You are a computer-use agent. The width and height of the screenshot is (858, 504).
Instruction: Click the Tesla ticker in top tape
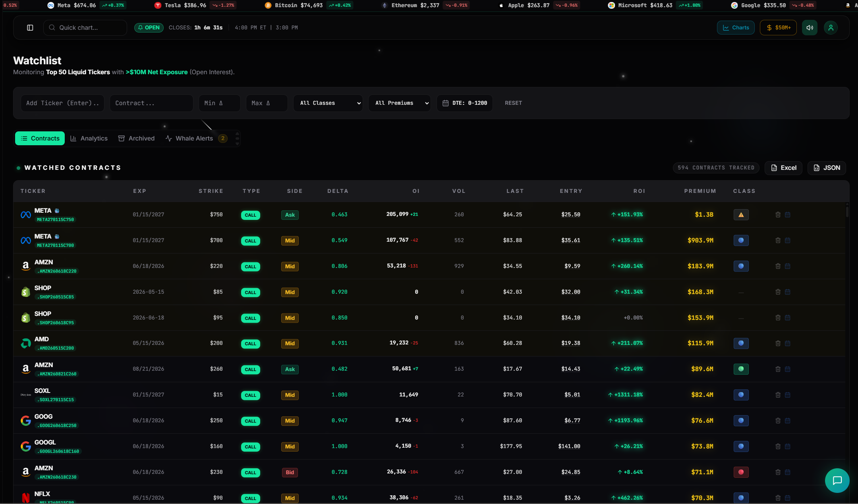tap(195, 5)
